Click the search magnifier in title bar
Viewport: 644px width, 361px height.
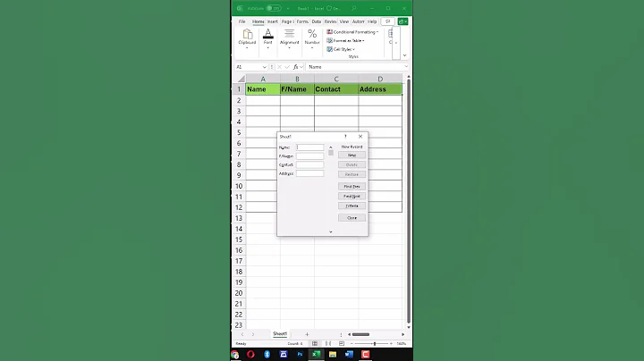(x=353, y=8)
